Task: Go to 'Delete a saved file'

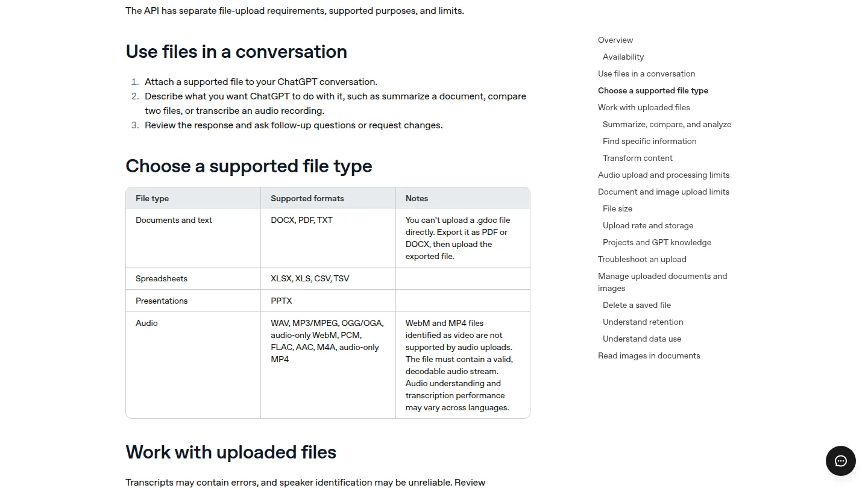Action: [637, 305]
